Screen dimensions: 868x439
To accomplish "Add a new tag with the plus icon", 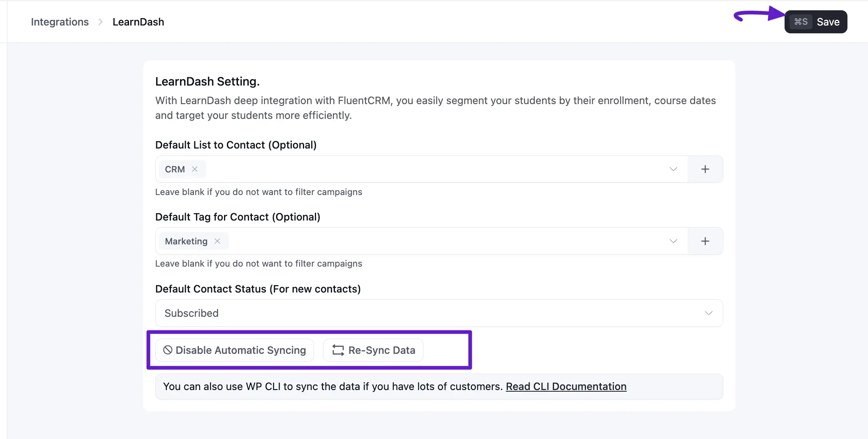I will 705,241.
